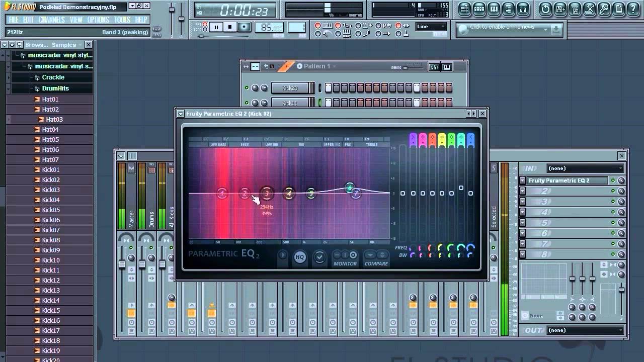This screenshot has width=644, height=362.
Task: Open the Fruity Parametric EQ 2 slot menu arrow
Action: click(523, 180)
